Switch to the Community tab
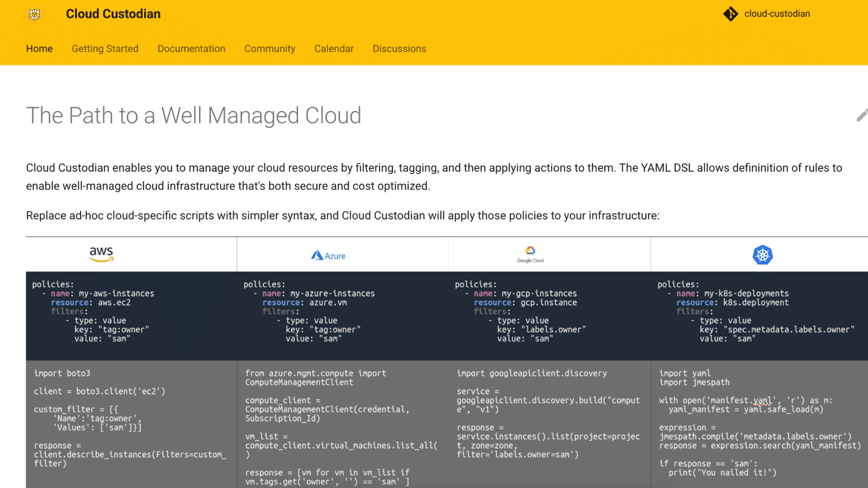Viewport: 868px width, 488px height. 270,49
